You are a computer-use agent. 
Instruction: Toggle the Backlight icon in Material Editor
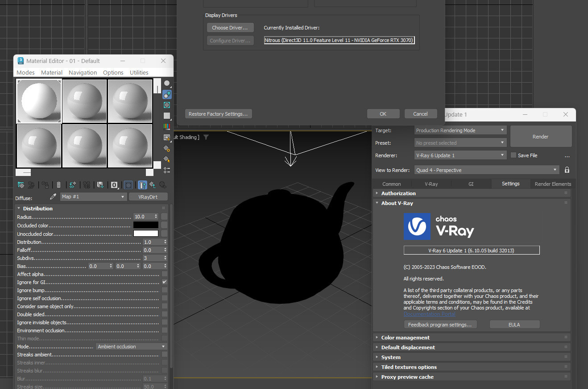tap(167, 94)
